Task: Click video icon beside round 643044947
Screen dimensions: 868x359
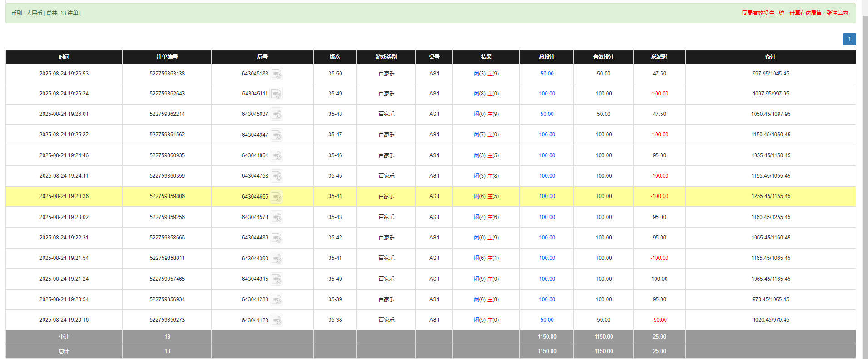Action: pos(276,135)
